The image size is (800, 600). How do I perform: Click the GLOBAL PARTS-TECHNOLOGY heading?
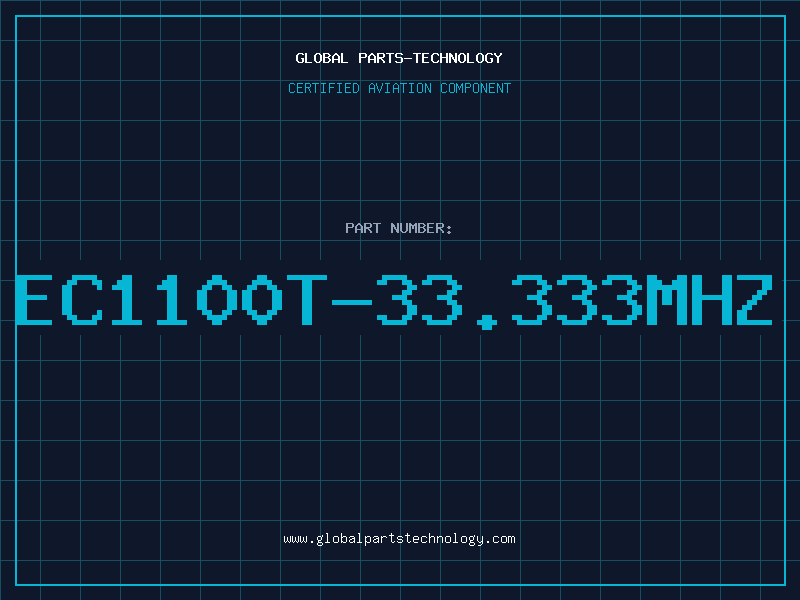click(399, 58)
